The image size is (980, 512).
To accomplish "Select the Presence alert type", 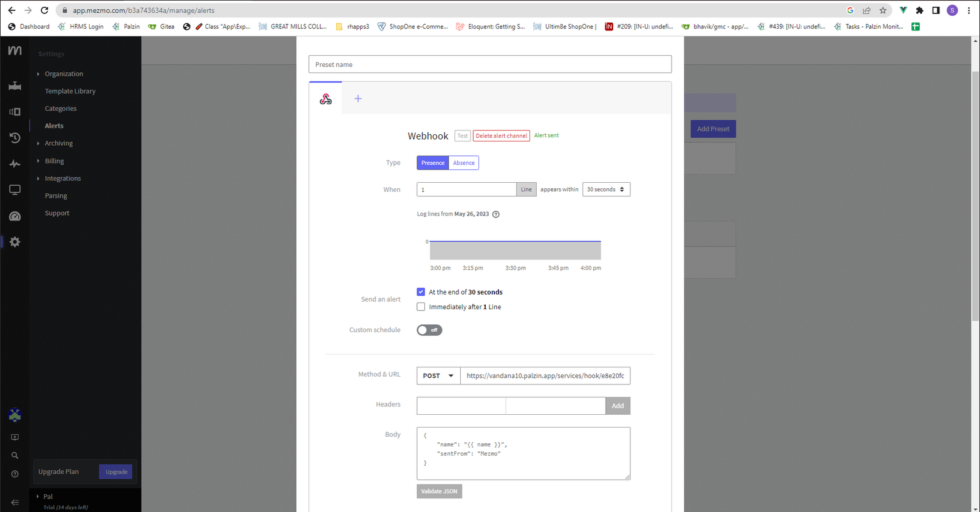I will (433, 163).
